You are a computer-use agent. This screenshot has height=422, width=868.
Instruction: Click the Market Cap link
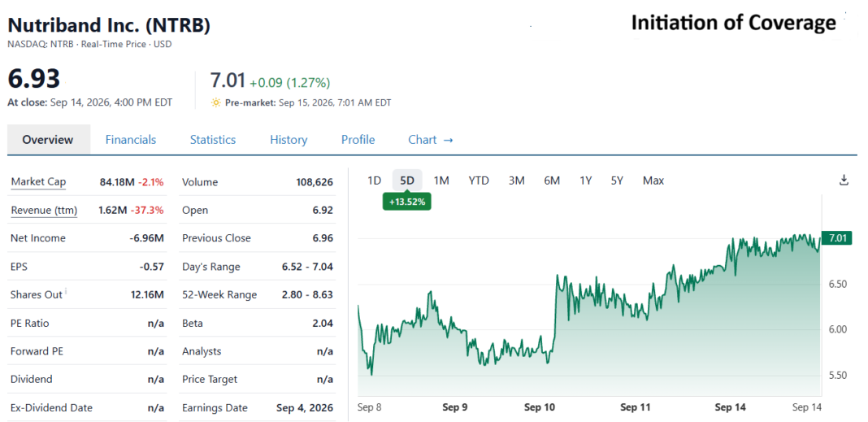38,182
